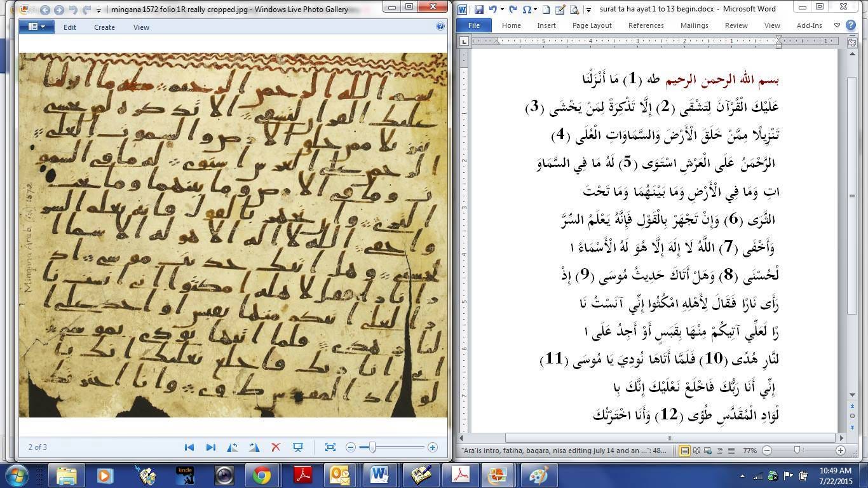This screenshot has width=868, height=488.
Task: Click the Help question mark in Photo Gallery
Action: click(x=440, y=26)
